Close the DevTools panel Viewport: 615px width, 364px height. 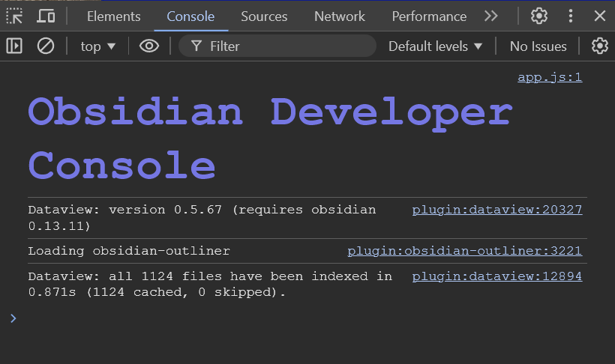click(600, 16)
